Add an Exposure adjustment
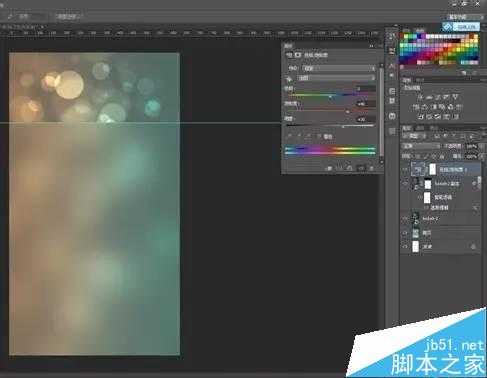 [446, 97]
